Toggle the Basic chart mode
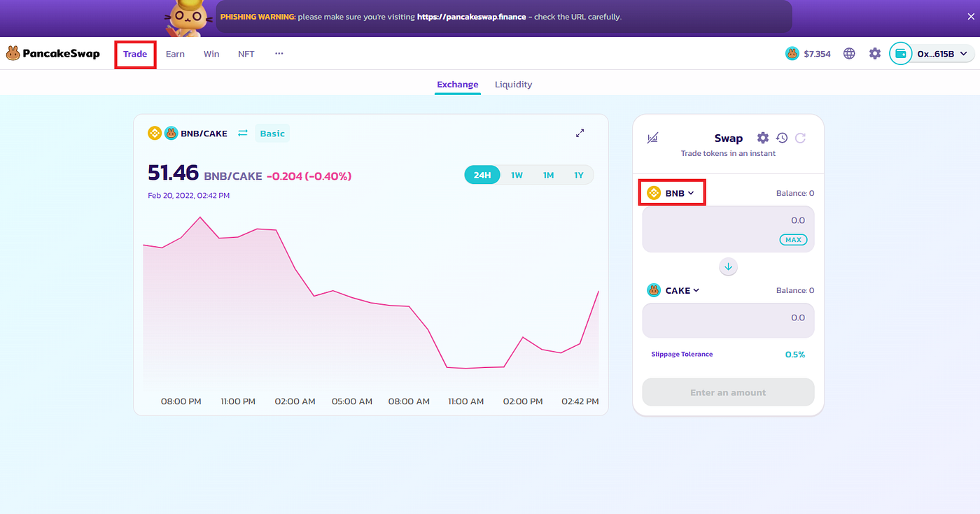 (x=272, y=134)
